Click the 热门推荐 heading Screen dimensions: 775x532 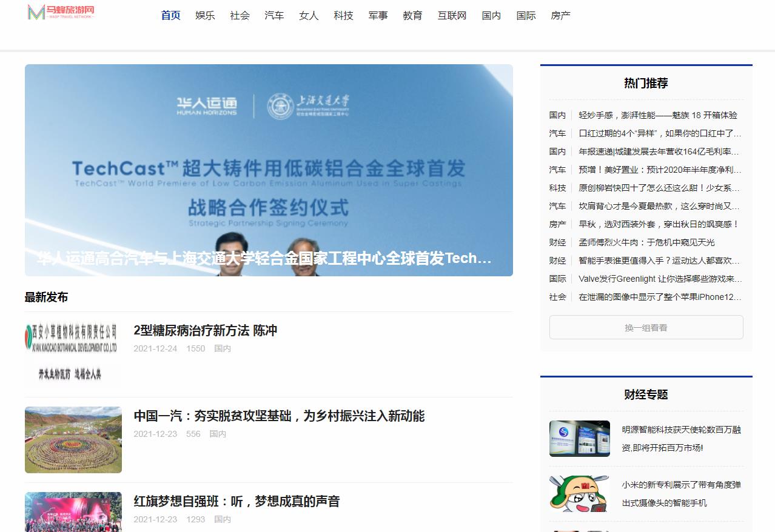(646, 84)
